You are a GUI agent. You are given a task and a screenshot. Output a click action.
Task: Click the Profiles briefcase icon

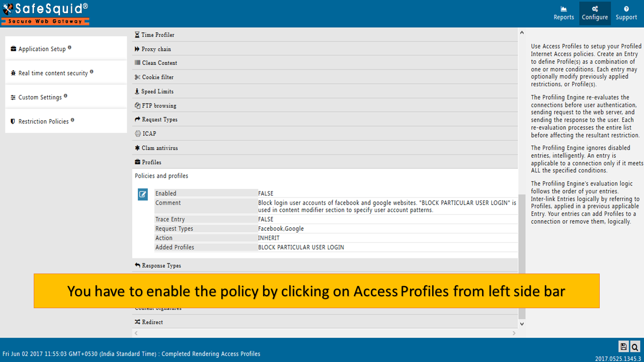137,162
